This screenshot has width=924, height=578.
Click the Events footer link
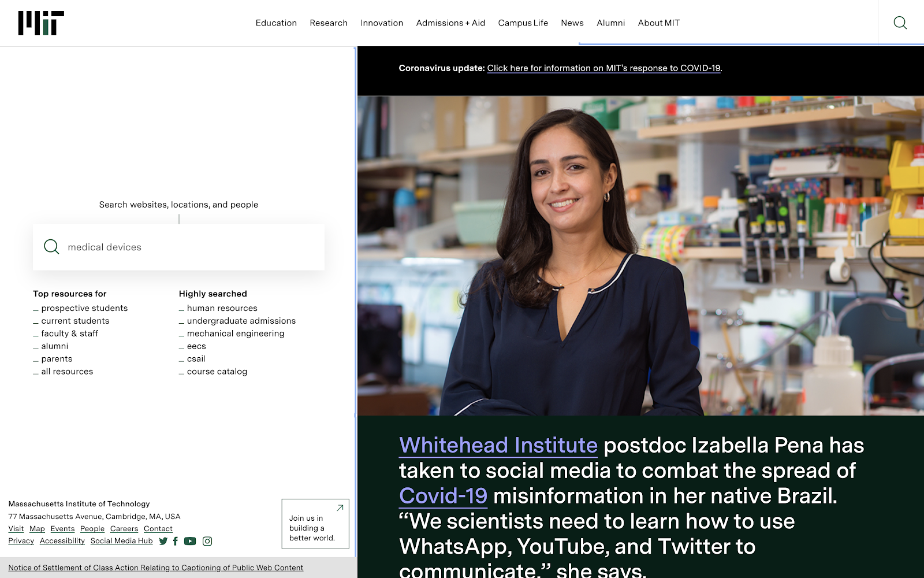click(62, 529)
